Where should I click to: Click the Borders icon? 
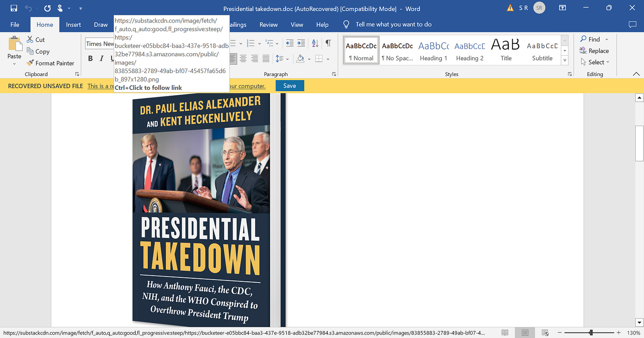click(319, 58)
